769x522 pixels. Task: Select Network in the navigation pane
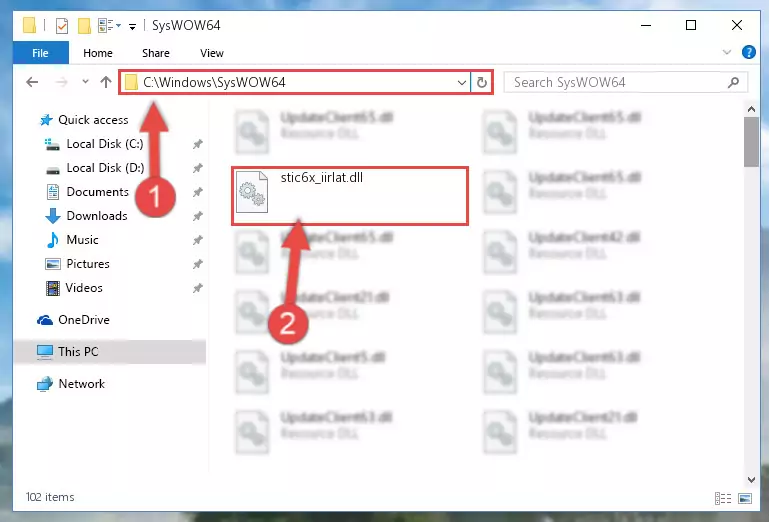81,384
